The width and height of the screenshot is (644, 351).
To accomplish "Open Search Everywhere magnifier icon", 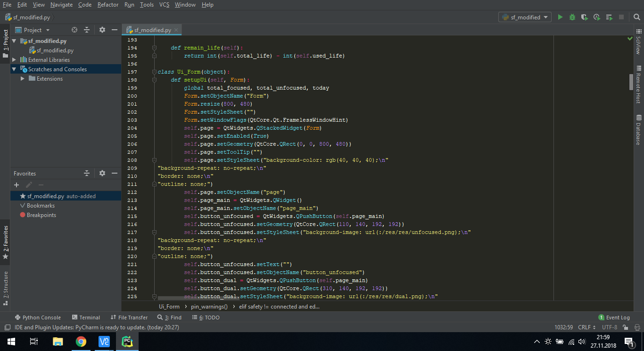I will tap(636, 17).
